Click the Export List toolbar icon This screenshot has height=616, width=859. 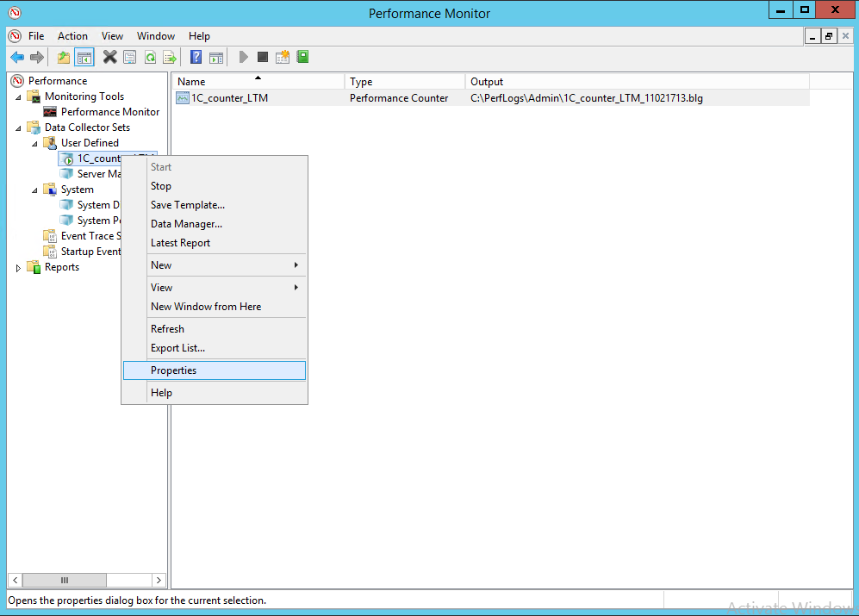[170, 58]
